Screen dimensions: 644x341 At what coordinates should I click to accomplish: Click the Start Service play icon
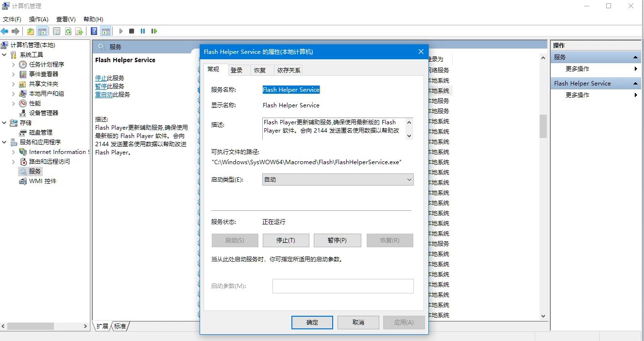point(121,31)
